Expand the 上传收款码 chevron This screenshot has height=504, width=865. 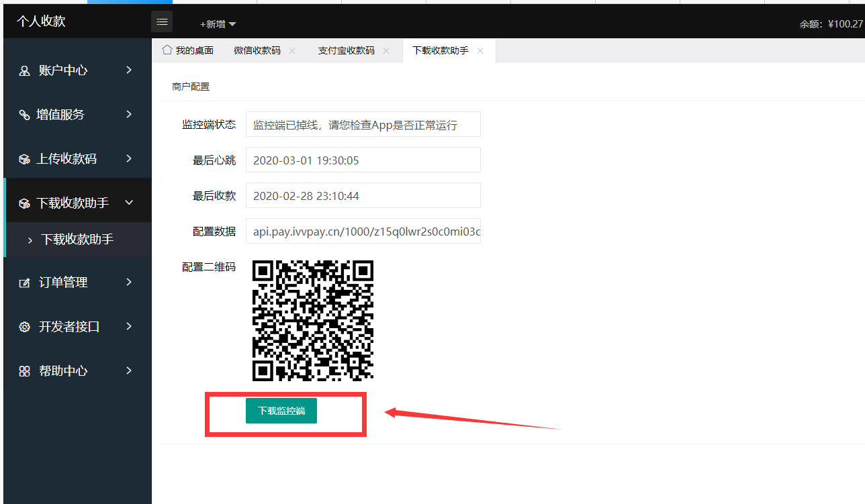[x=129, y=158]
